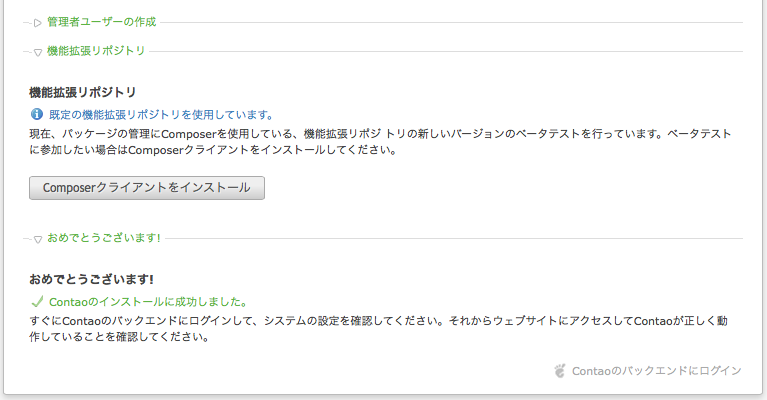
Task: Collapse the おめでとうございます! section triangle
Action: coord(38,240)
